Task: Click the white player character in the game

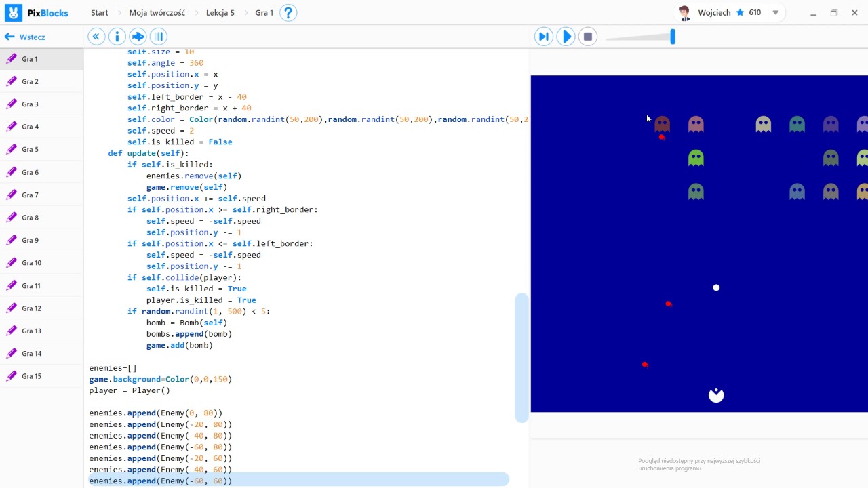Action: pos(716,395)
